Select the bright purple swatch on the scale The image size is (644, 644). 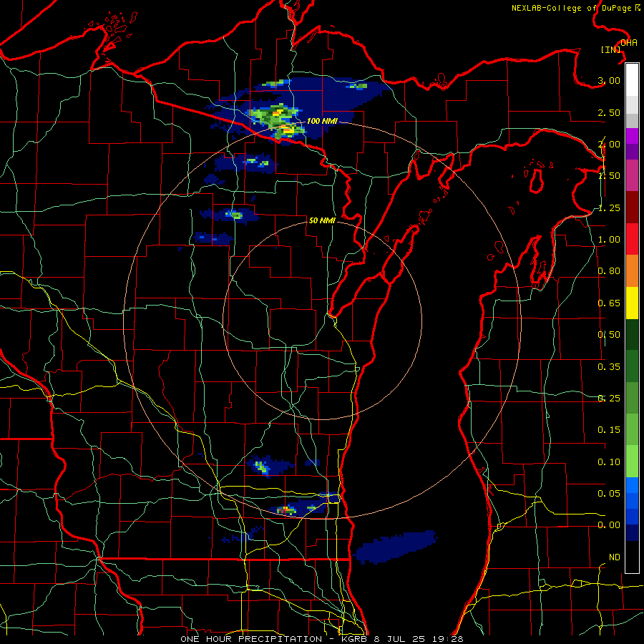click(632, 136)
